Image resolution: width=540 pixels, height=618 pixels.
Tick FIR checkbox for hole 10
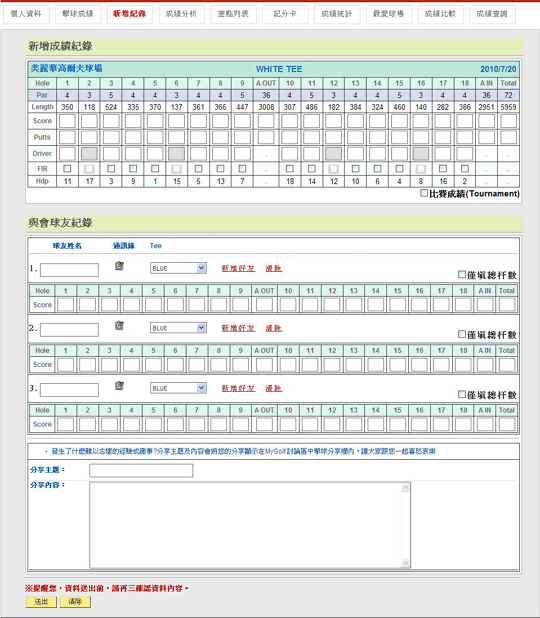290,169
